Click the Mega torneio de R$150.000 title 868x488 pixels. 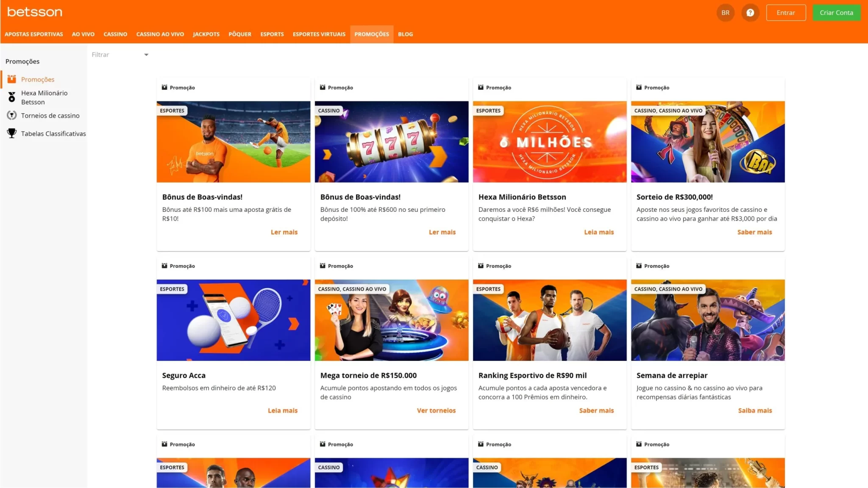368,375
